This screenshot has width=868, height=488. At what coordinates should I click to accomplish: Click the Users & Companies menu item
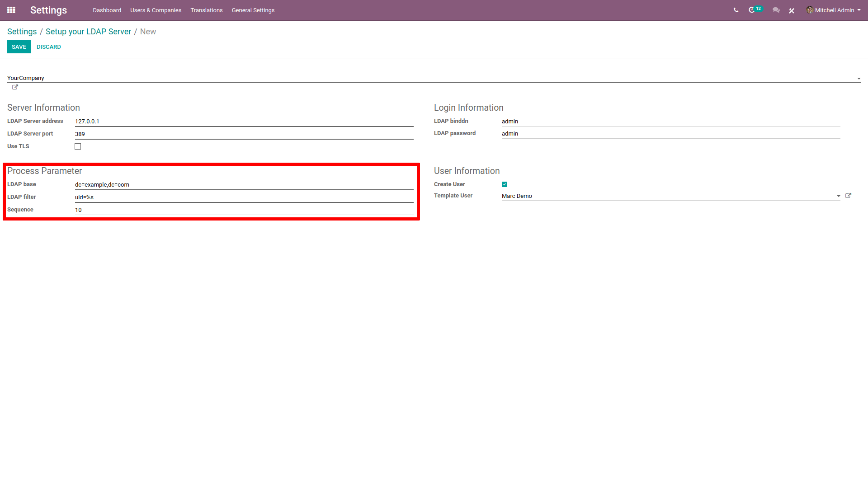156,10
